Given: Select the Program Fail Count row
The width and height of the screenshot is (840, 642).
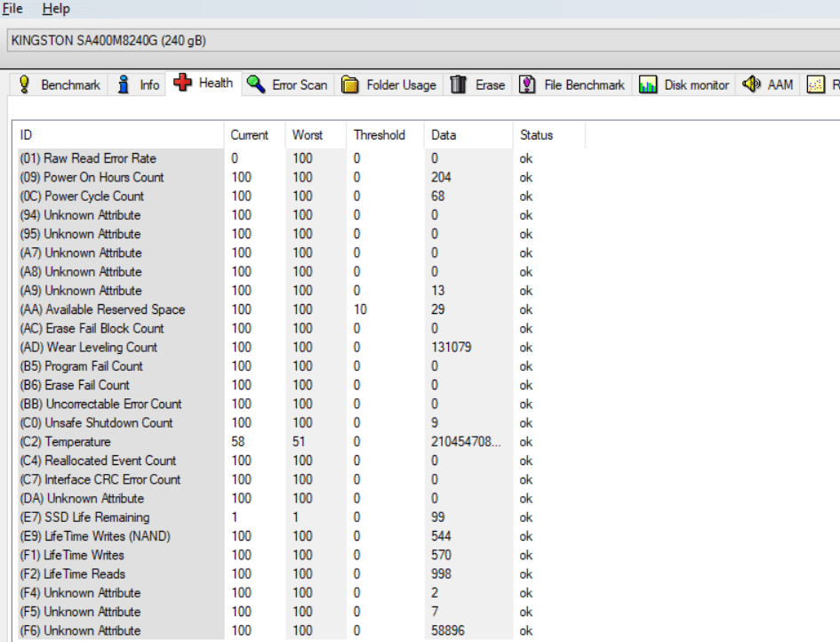Looking at the screenshot, I should pyautogui.click(x=300, y=366).
